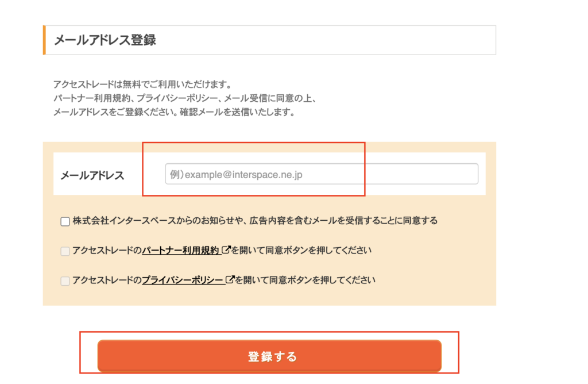Screen dimensions: 588x384
Task: Click the orange accent bar beside the heading
Action: point(44,40)
